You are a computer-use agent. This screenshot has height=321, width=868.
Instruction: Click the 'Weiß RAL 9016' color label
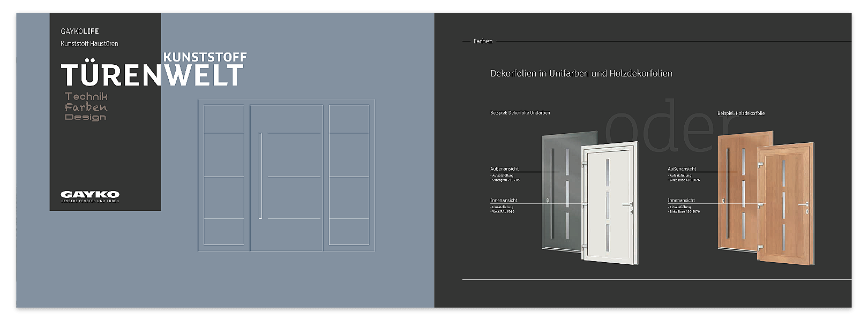point(503,212)
